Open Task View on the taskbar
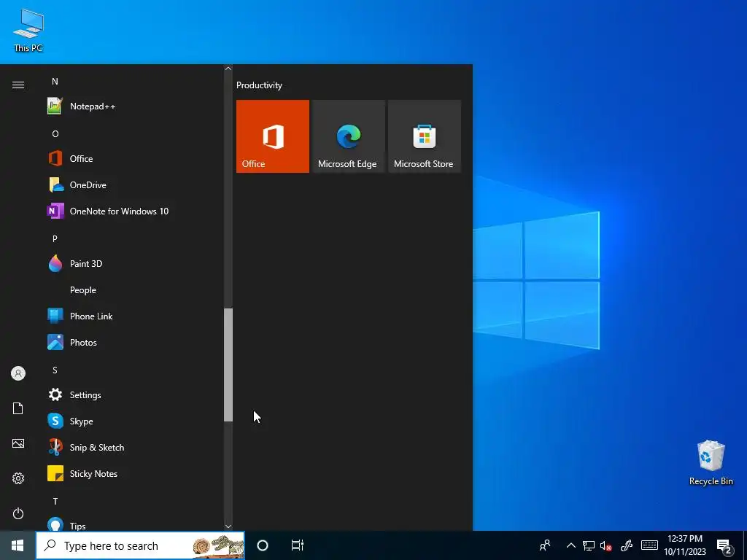747x560 pixels. (298, 545)
